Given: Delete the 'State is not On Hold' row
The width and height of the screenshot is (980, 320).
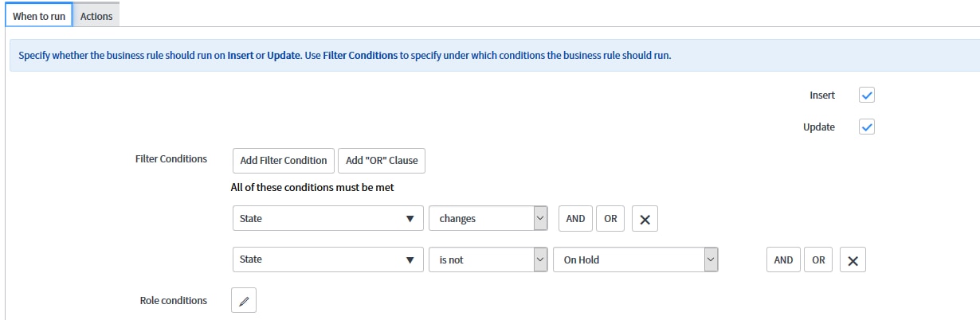Looking at the screenshot, I should (x=853, y=260).
